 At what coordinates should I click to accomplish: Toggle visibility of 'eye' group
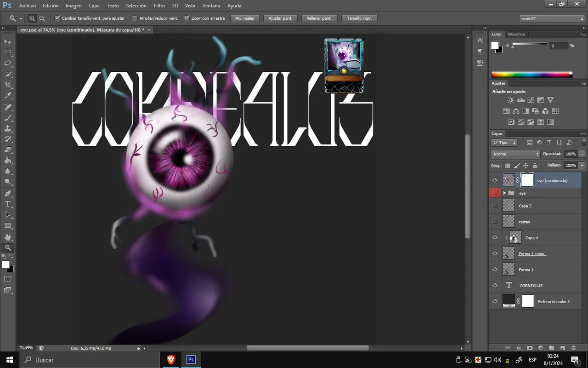coord(495,193)
